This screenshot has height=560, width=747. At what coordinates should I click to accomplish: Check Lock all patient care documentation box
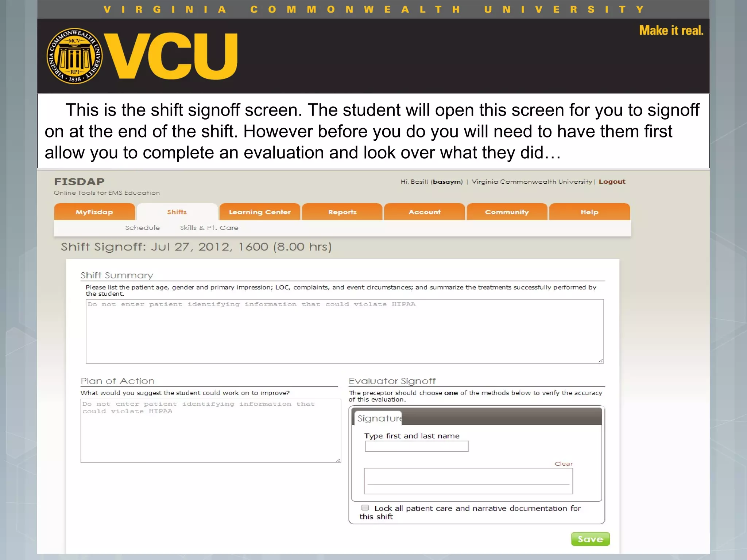pyautogui.click(x=365, y=507)
